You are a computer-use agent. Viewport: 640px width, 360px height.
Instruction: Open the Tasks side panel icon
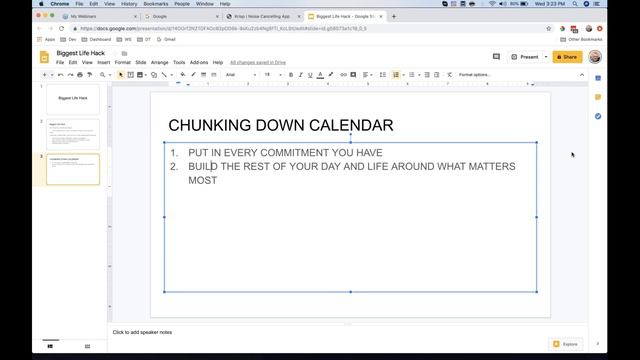tap(598, 116)
